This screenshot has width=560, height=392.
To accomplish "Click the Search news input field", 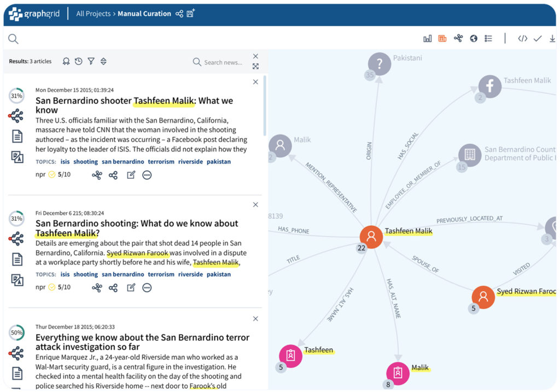I will [223, 62].
